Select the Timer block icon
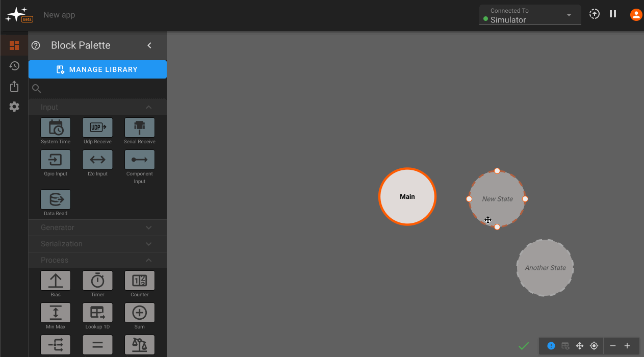 pyautogui.click(x=97, y=280)
